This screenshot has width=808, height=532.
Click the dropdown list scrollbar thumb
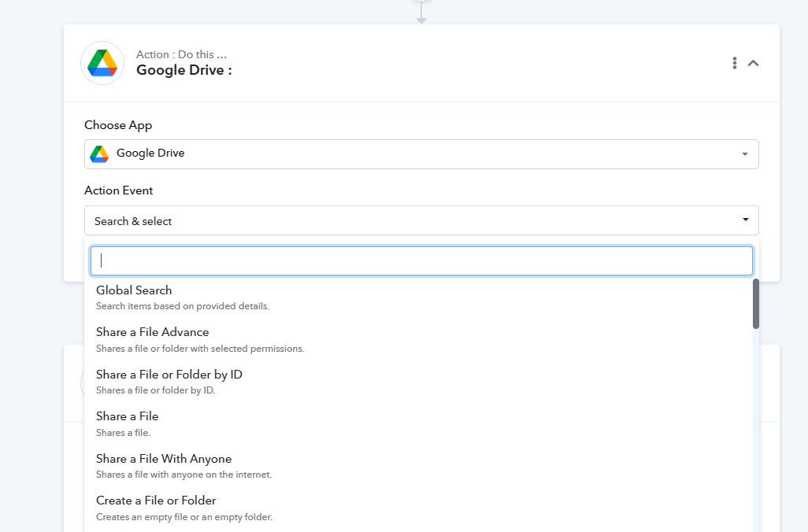tap(756, 304)
